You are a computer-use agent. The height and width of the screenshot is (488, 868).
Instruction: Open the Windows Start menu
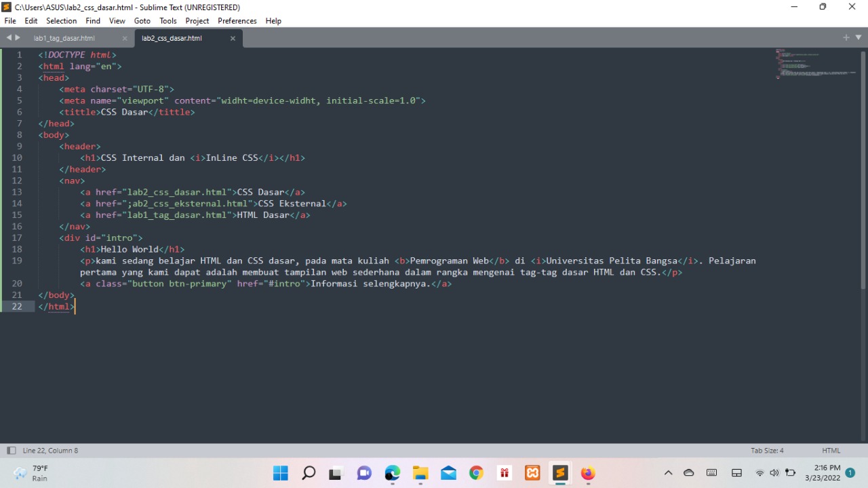tap(280, 473)
